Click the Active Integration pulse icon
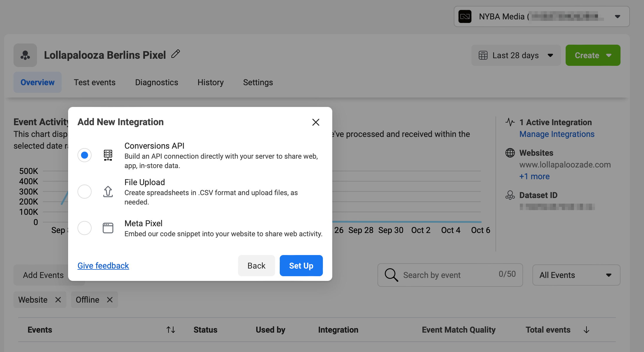The width and height of the screenshot is (644, 352). (x=510, y=122)
